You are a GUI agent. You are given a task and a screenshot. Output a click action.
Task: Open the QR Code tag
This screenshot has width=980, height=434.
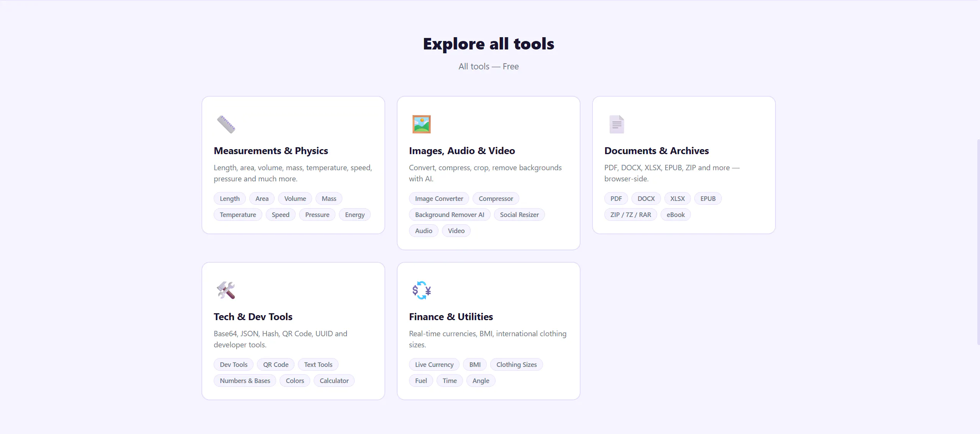(x=276, y=365)
